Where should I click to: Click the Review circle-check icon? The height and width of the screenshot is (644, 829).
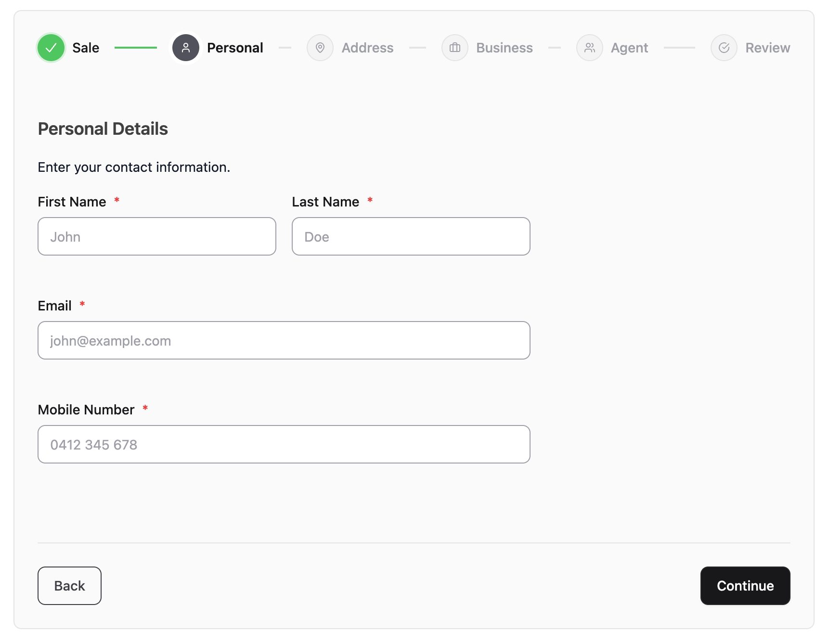point(724,48)
